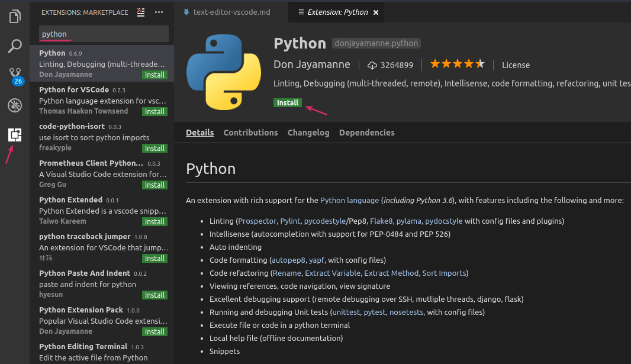Click the License link
Screen dimensions: 631x364
(x=516, y=65)
